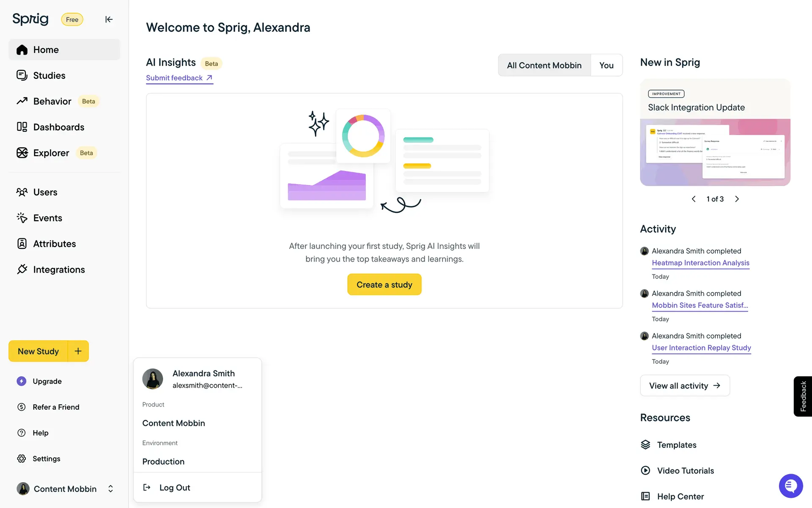Screen dimensions: 812x508
Task: Open the chat support bubble
Action: coord(790,486)
